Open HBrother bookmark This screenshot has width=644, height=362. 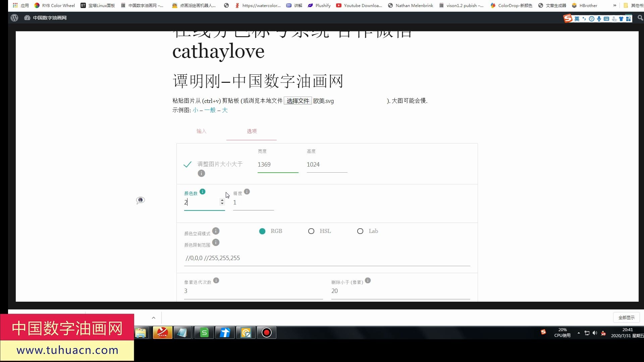click(584, 5)
